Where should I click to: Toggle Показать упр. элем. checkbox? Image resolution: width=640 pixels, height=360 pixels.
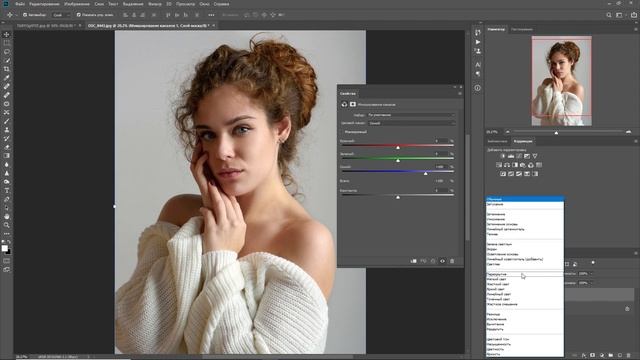78,15
